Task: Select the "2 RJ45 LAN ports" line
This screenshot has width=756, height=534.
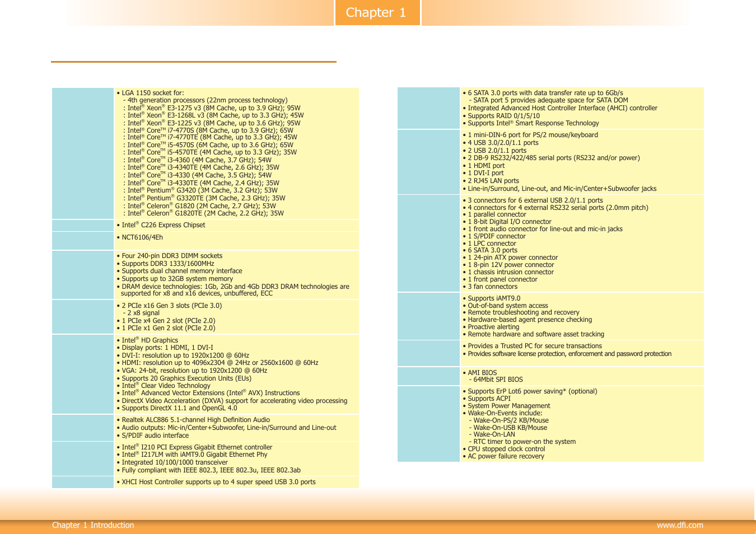Action: [x=491, y=181]
